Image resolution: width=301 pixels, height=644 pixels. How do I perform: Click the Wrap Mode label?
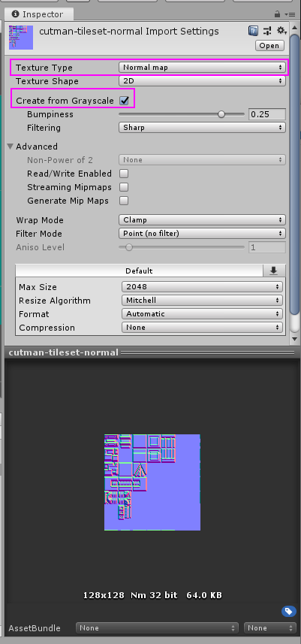tap(39, 219)
